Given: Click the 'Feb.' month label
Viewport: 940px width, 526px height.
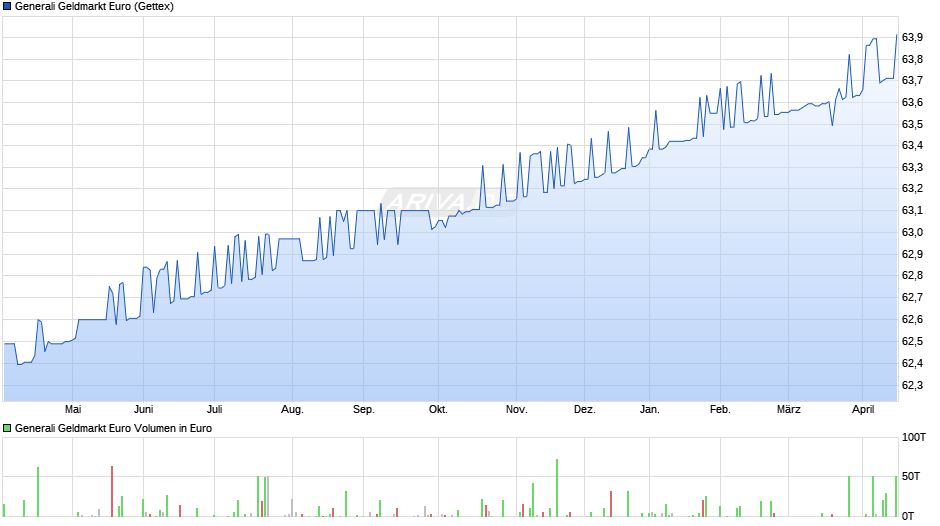Looking at the screenshot, I should 720,409.
